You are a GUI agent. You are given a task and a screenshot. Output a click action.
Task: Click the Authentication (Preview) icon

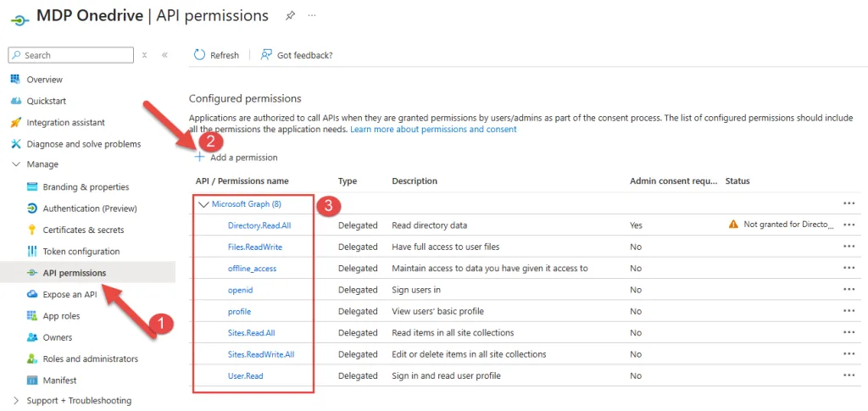pyautogui.click(x=32, y=208)
